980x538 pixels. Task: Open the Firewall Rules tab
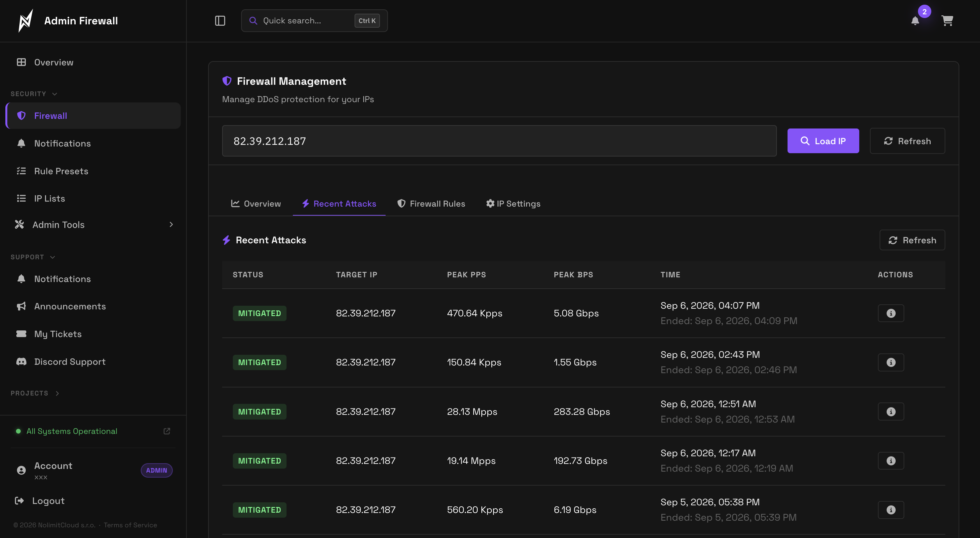pyautogui.click(x=431, y=204)
